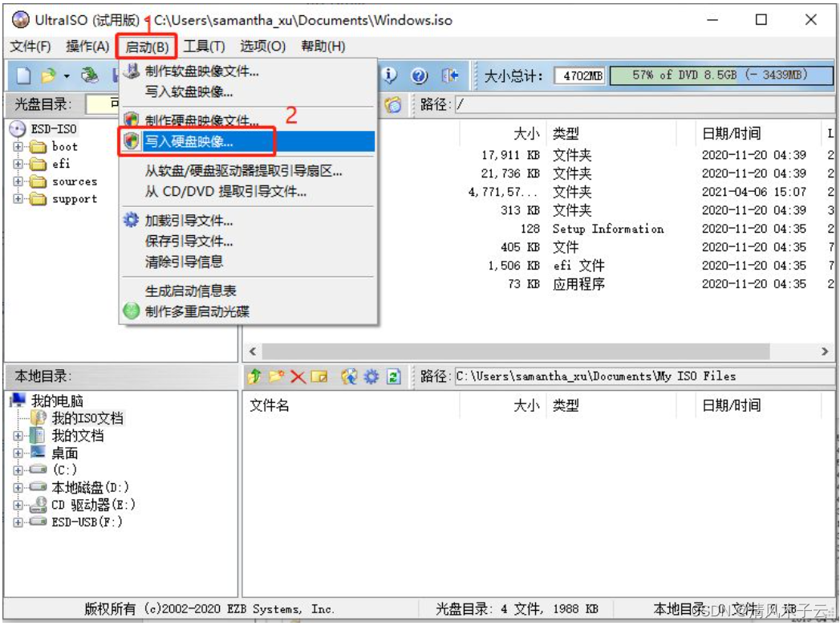Expand the 我的文档 tree node
The width and height of the screenshot is (840, 626).
pyautogui.click(x=18, y=436)
